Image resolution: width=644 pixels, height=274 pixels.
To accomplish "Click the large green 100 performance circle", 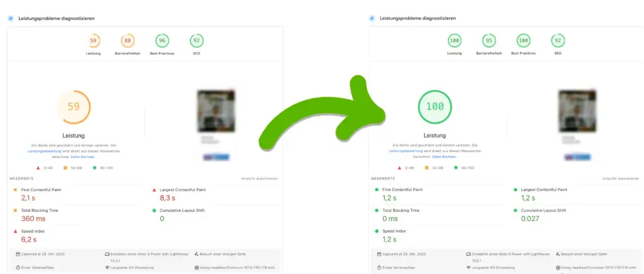I will (435, 107).
